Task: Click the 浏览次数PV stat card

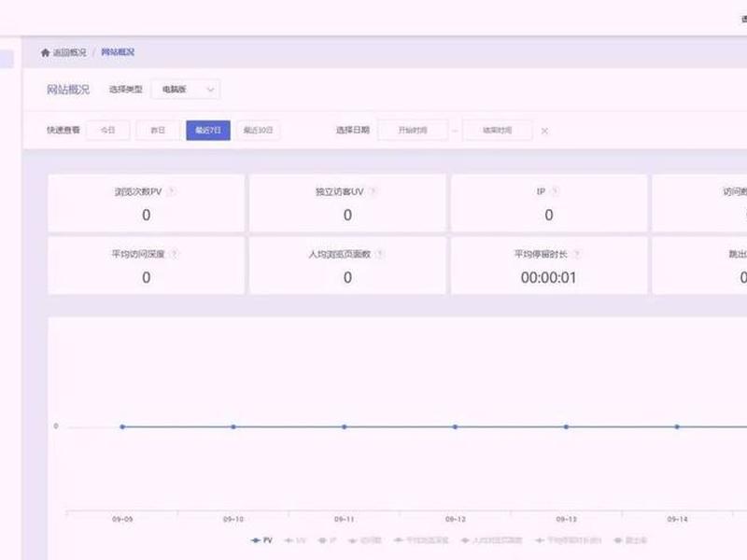Action: pyautogui.click(x=147, y=203)
